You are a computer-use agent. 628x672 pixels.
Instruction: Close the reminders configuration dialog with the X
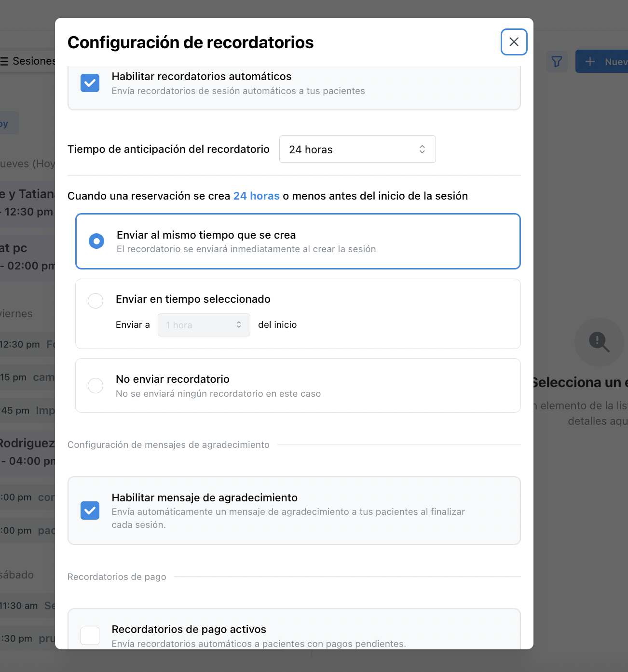(514, 42)
